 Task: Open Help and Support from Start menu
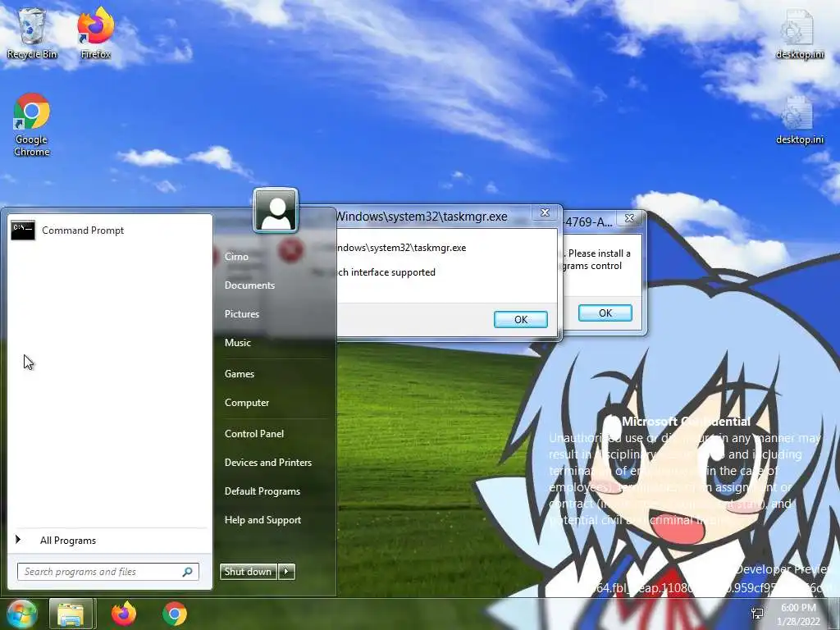click(263, 519)
